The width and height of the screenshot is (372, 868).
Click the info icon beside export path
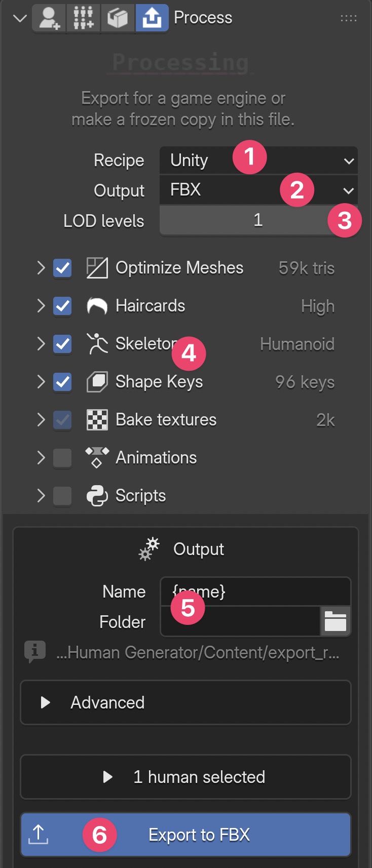[x=34, y=651]
